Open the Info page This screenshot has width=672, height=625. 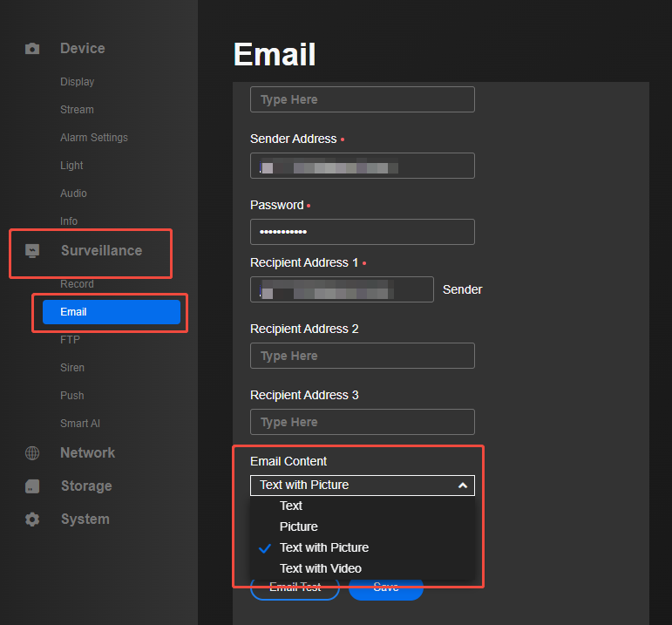coord(69,221)
